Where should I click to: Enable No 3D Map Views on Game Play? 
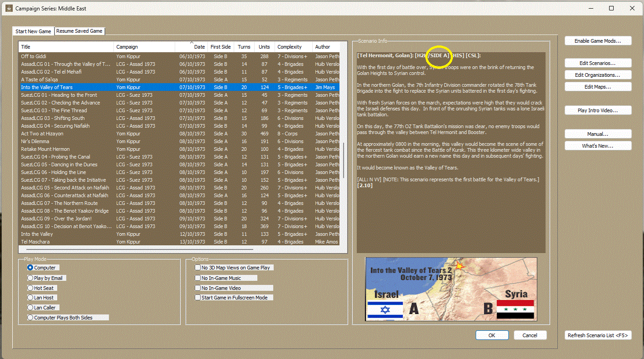point(234,268)
